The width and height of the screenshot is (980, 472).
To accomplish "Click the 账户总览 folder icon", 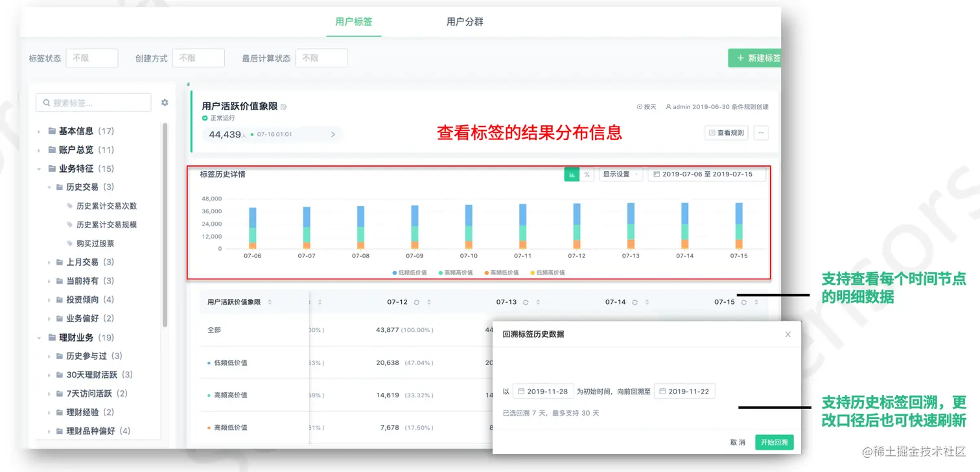I will click(x=52, y=150).
